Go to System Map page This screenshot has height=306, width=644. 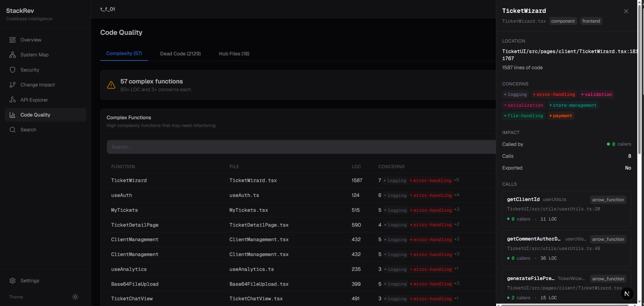pos(46,55)
